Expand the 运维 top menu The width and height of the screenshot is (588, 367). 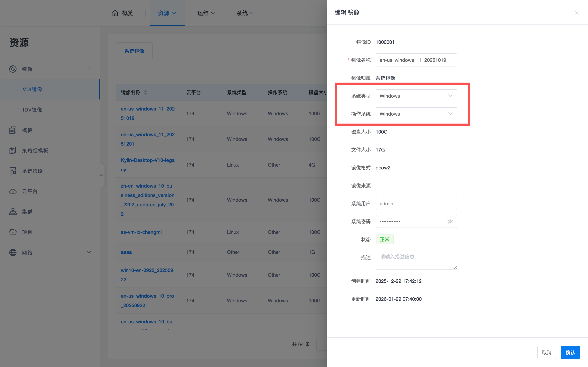click(x=206, y=13)
